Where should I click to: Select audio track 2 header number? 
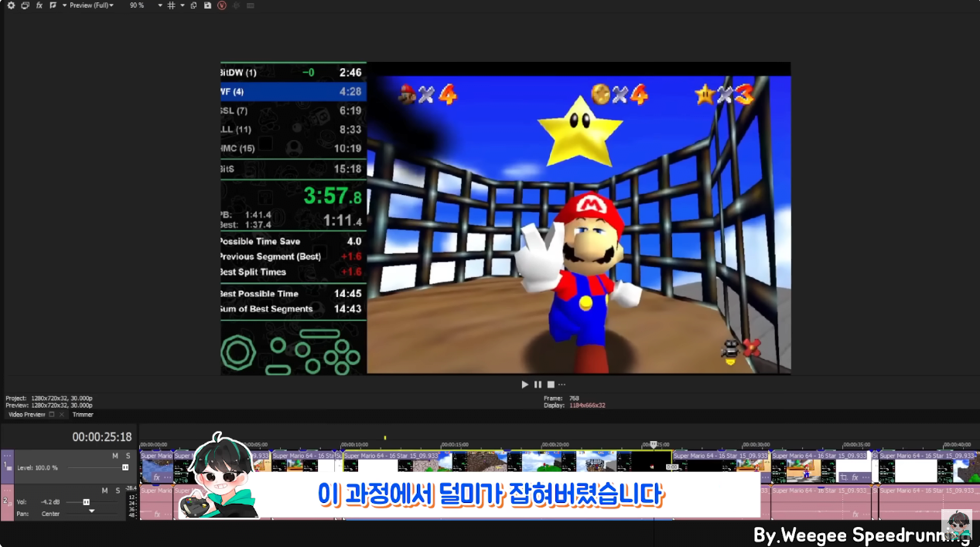pos(5,501)
